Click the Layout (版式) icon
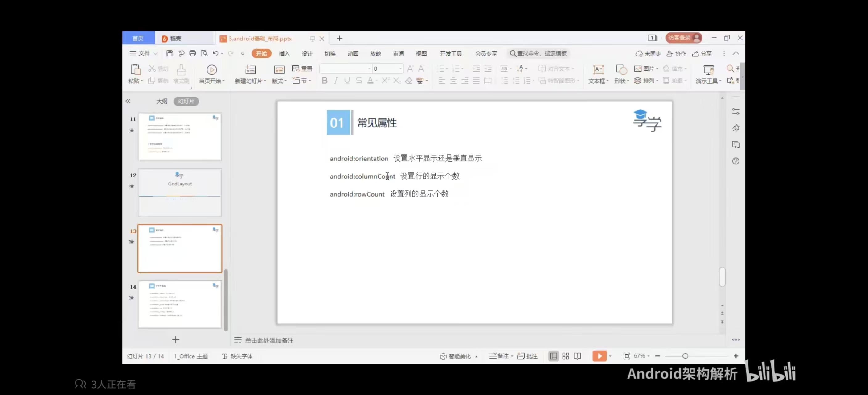 (x=279, y=70)
